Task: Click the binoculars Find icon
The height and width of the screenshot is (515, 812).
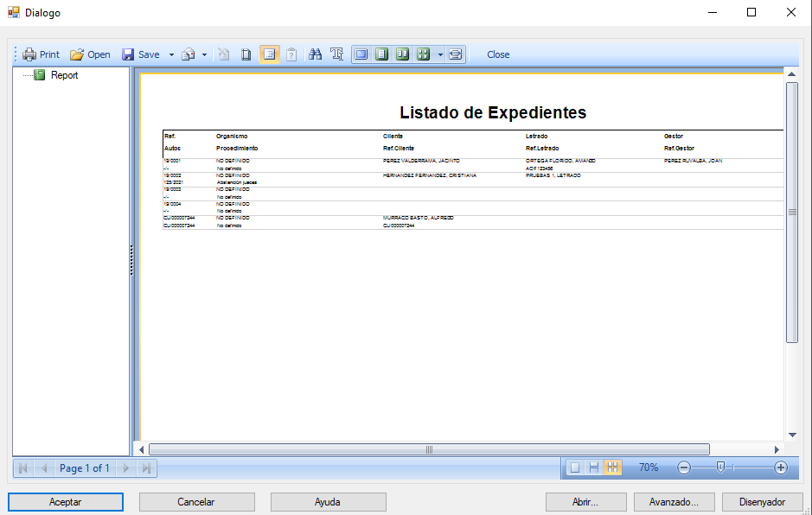Action: 316,54
